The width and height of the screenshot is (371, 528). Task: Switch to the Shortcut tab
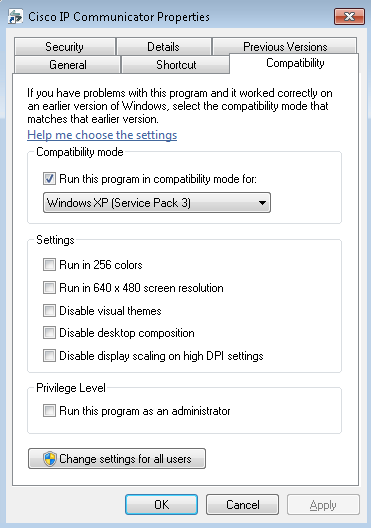coord(176,65)
